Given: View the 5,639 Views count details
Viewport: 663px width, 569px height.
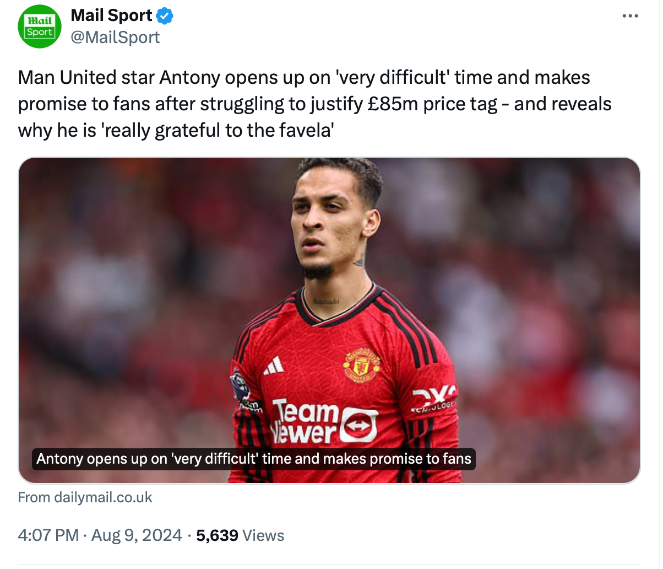Looking at the screenshot, I should 240,535.
